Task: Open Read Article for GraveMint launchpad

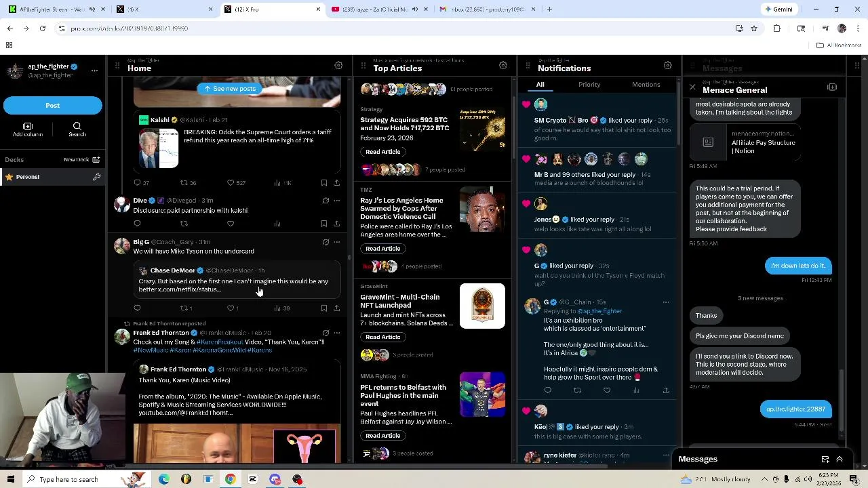Action: tap(383, 337)
